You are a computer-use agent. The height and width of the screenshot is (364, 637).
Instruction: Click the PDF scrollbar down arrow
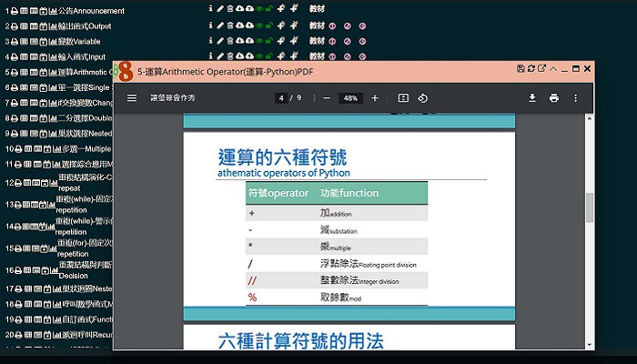click(590, 345)
